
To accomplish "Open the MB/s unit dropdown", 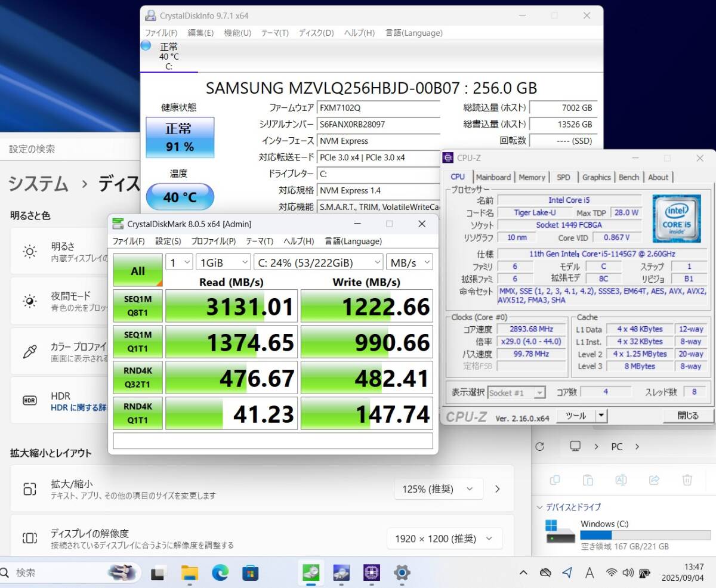I will point(409,262).
